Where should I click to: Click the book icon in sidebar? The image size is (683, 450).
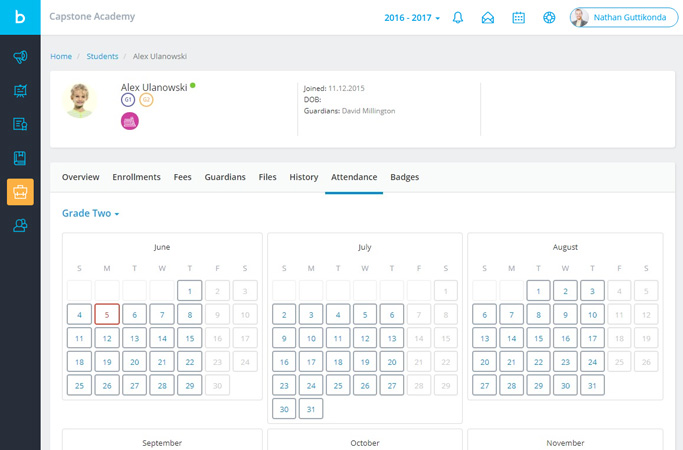click(20, 158)
